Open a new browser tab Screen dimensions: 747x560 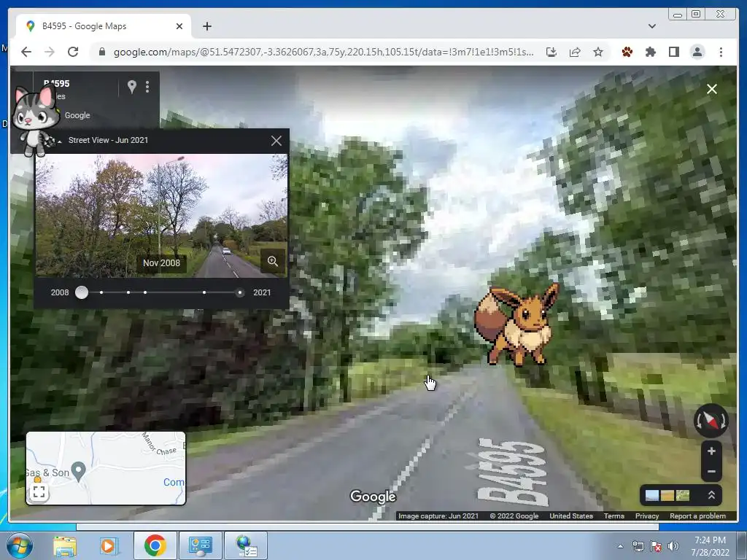(206, 26)
